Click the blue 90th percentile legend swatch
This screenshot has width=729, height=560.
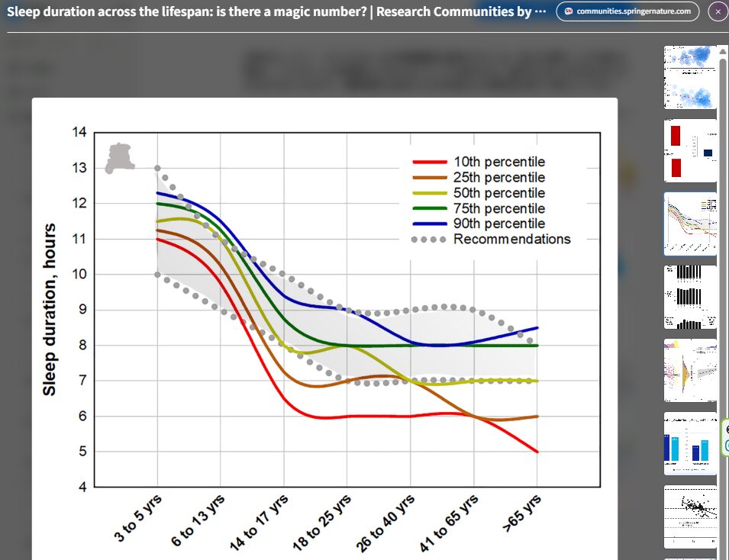(x=429, y=224)
